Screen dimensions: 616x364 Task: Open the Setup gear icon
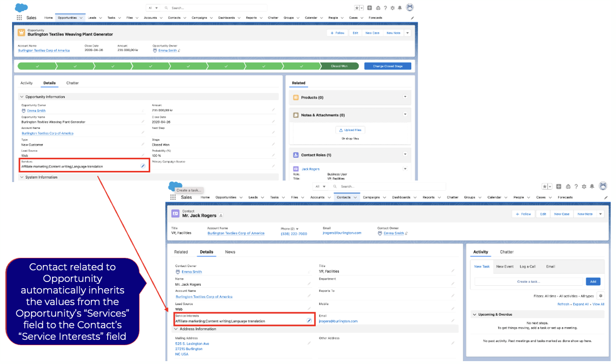click(x=393, y=8)
